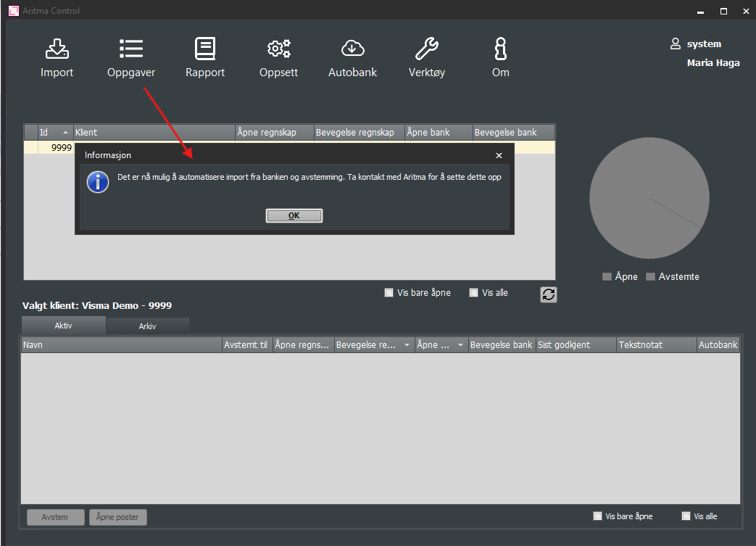Switch to the Arkiv tab
756x546 pixels.
pos(148,326)
